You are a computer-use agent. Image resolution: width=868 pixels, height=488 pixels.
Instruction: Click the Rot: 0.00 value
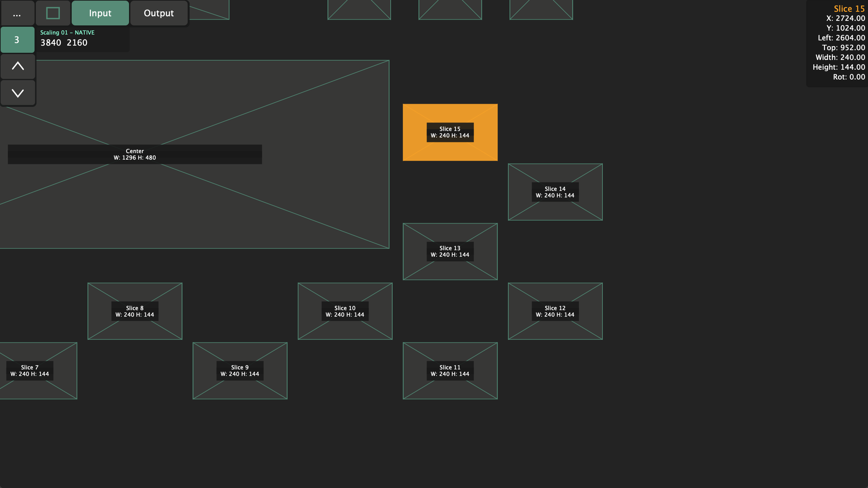point(849,77)
